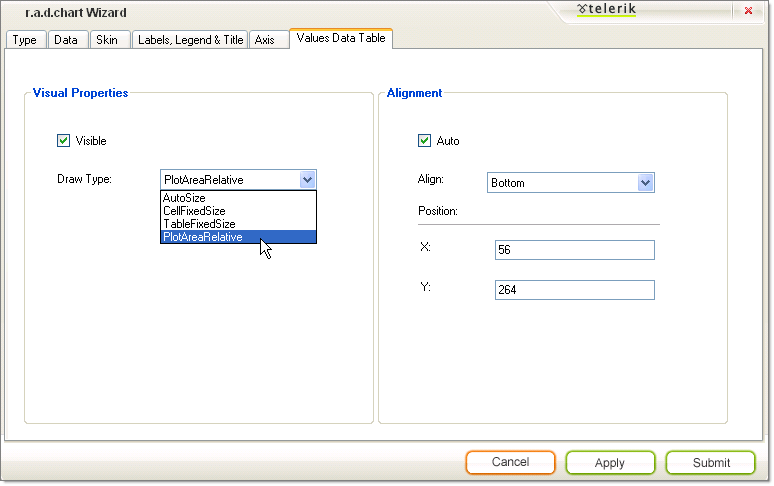The image size is (774, 486).
Task: Click the Cancel button
Action: [x=510, y=462]
